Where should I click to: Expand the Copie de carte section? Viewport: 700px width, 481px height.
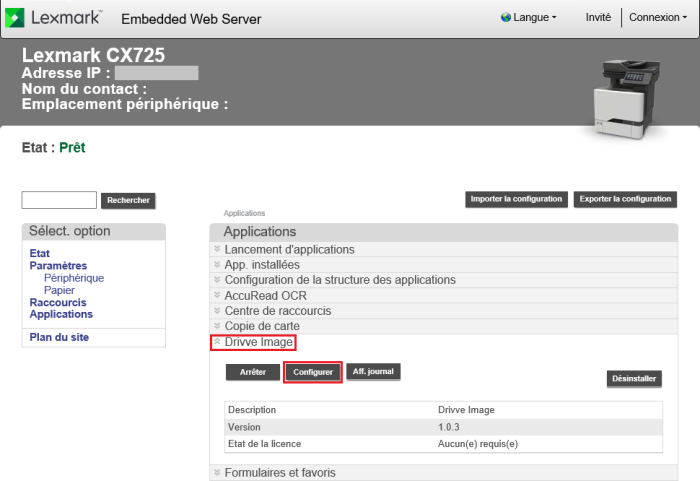262,327
